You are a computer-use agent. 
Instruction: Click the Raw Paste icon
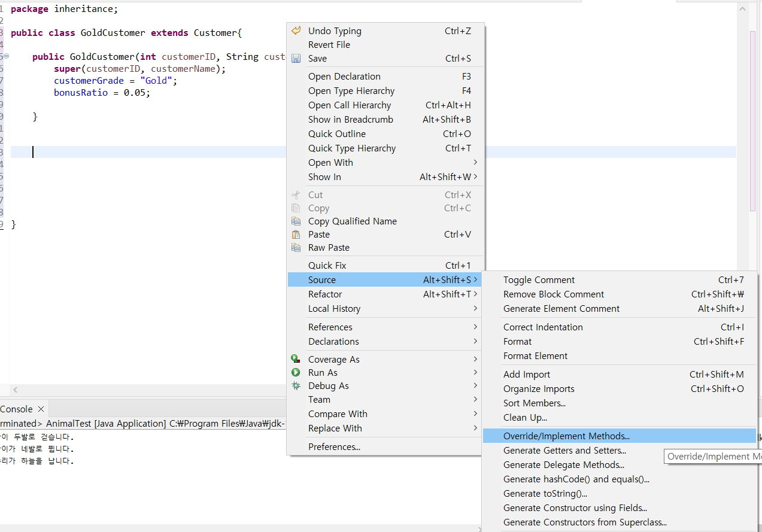pos(296,248)
